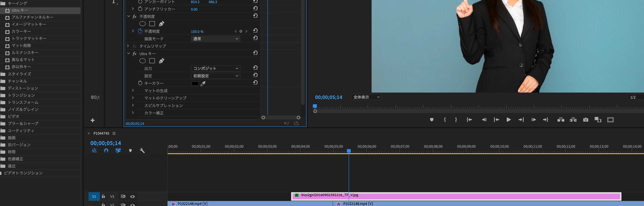
Task: Click the Add Marker icon in monitor
Action: pyautogui.click(x=432, y=120)
